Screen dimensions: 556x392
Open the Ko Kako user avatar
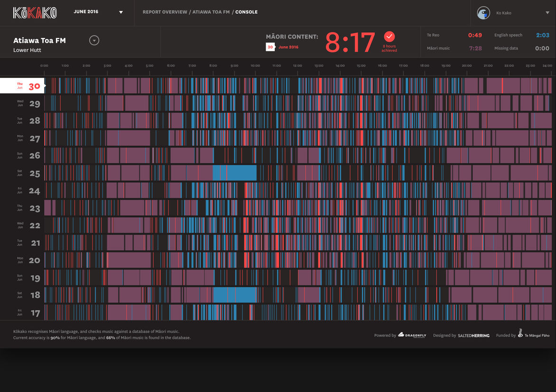click(483, 13)
